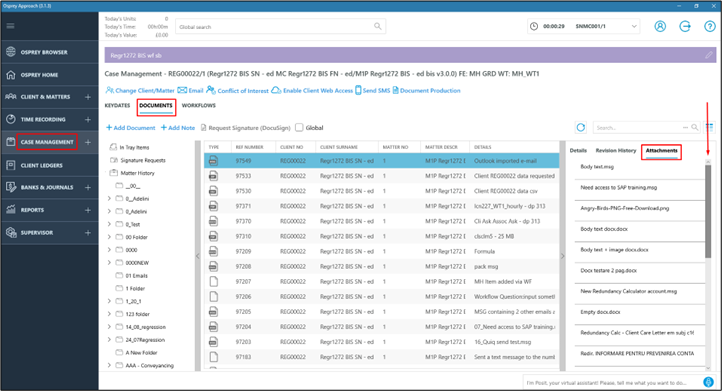Open Document Production

[x=426, y=90]
